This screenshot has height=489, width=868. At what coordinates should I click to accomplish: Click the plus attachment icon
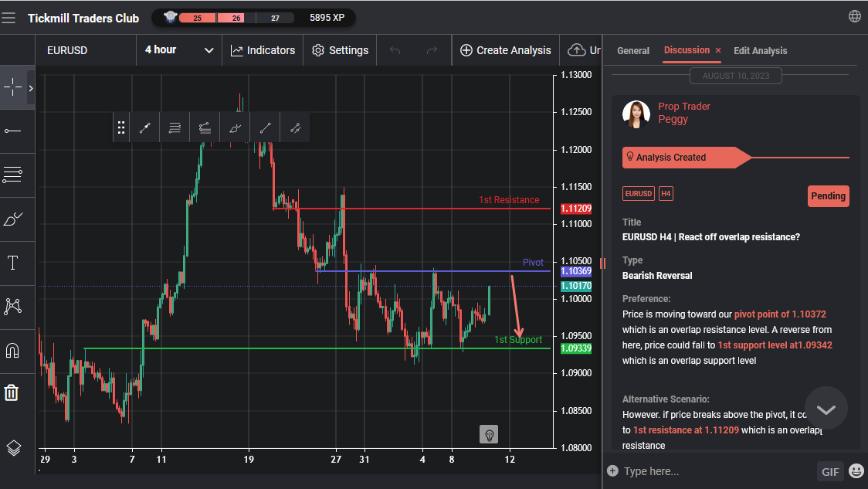click(612, 471)
